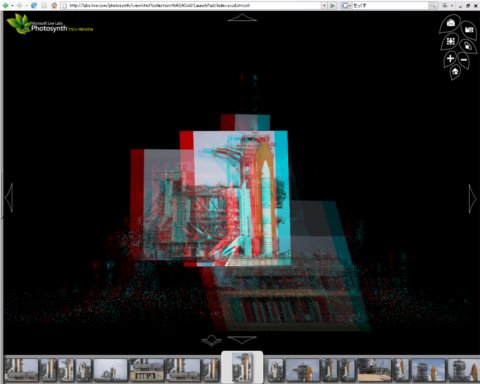
Task: Zoom in with the plus leaf icon
Action: pyautogui.click(x=450, y=59)
